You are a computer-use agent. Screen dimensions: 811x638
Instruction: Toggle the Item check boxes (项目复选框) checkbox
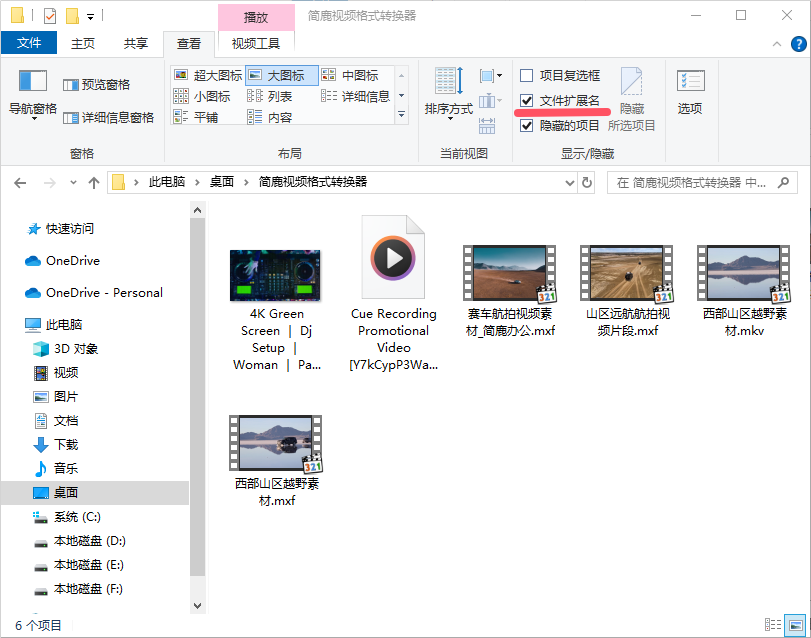[x=527, y=75]
